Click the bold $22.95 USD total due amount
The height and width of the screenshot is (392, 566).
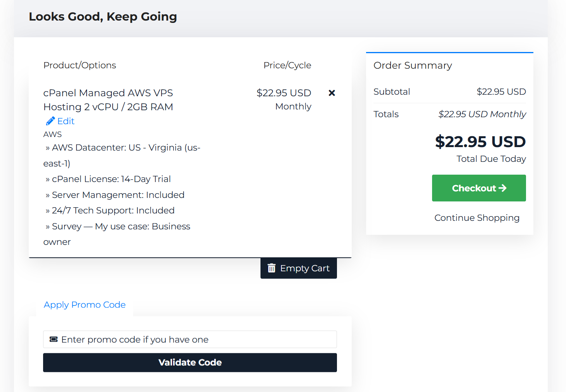(x=480, y=142)
